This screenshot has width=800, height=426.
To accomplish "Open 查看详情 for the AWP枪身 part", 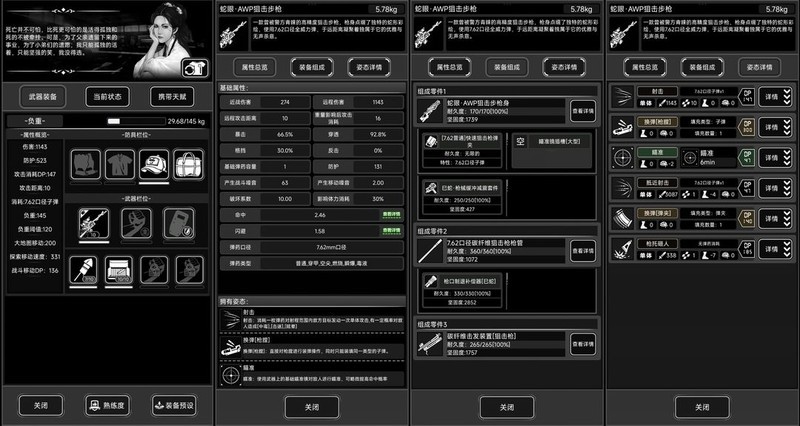I will pyautogui.click(x=583, y=111).
